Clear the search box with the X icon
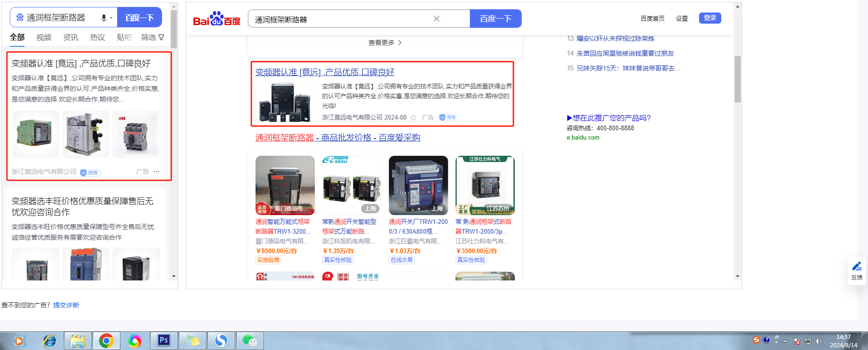Viewport: 868px width, 350px height. [436, 19]
